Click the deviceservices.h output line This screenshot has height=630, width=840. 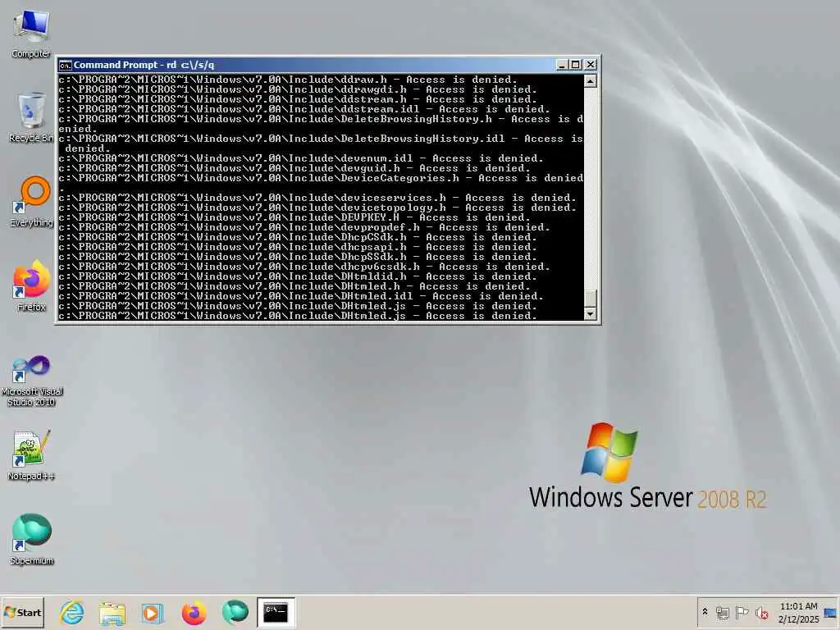click(x=317, y=199)
